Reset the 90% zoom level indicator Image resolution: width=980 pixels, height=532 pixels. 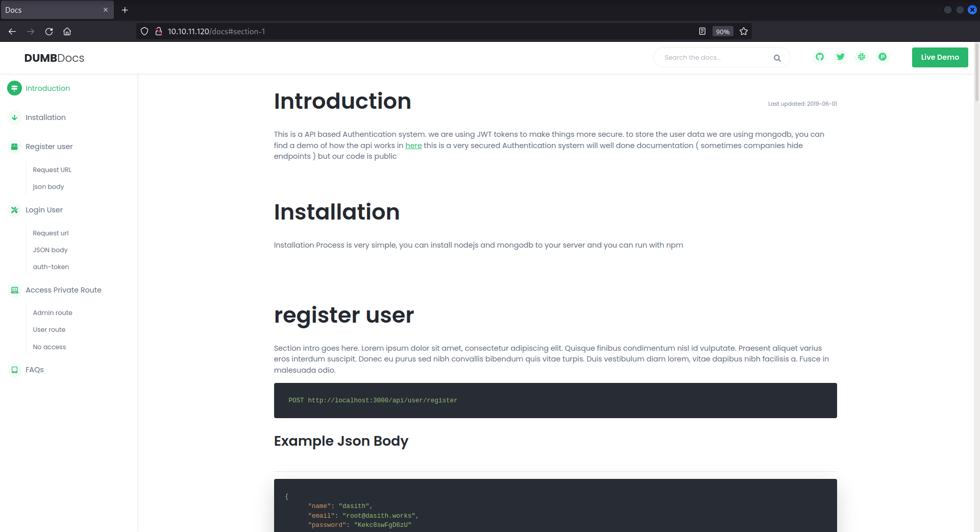coord(722,32)
